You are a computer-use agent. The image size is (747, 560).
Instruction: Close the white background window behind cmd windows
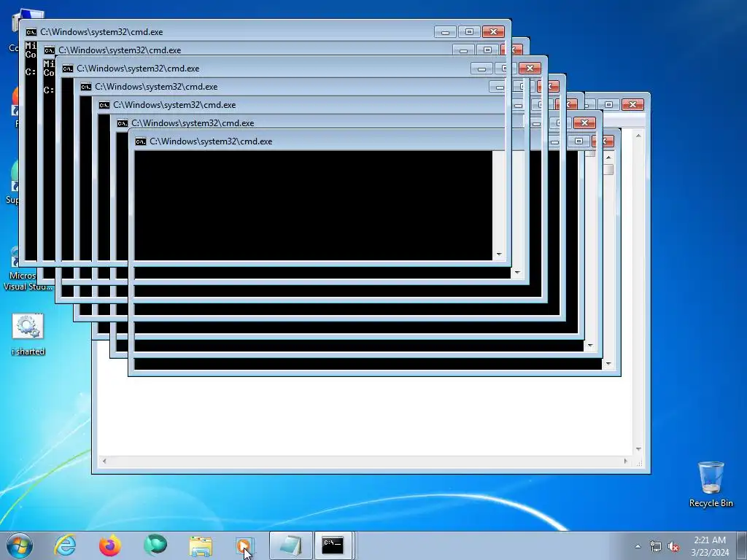632,104
